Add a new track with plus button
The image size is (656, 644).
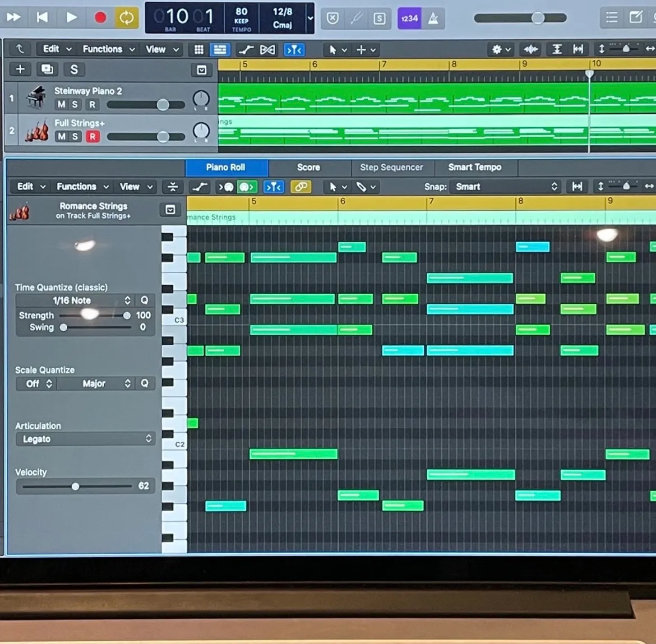click(x=20, y=69)
